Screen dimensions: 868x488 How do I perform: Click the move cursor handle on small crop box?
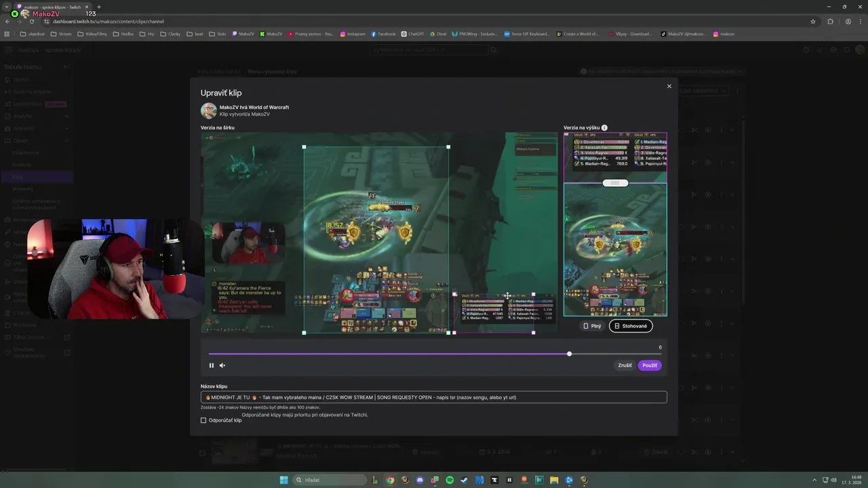[507, 296]
